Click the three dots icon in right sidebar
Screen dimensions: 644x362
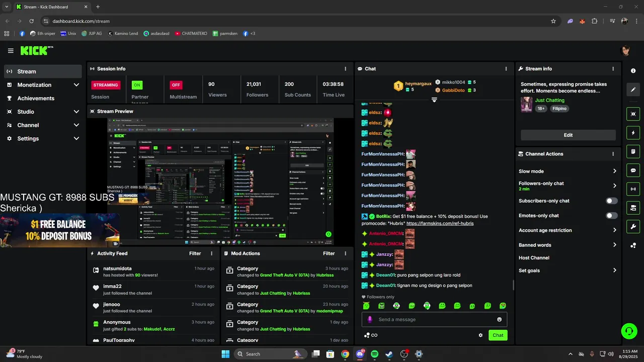pos(633,245)
